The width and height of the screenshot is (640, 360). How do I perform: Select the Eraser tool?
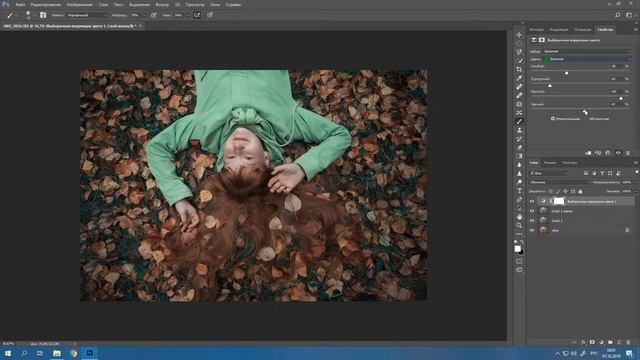tap(519, 147)
